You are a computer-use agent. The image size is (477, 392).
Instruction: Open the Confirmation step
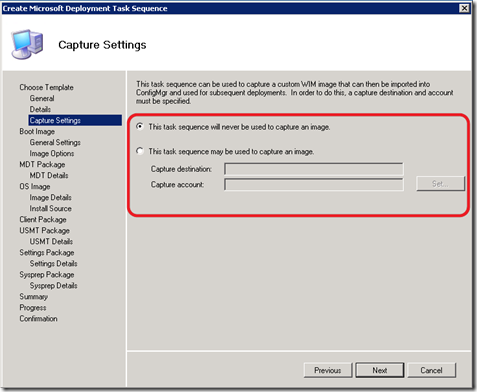(x=38, y=318)
